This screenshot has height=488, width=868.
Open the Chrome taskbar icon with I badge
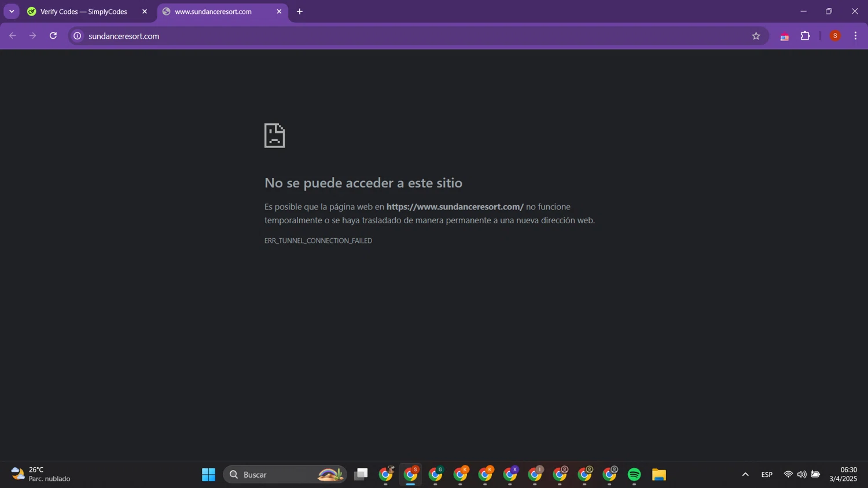[x=535, y=475]
